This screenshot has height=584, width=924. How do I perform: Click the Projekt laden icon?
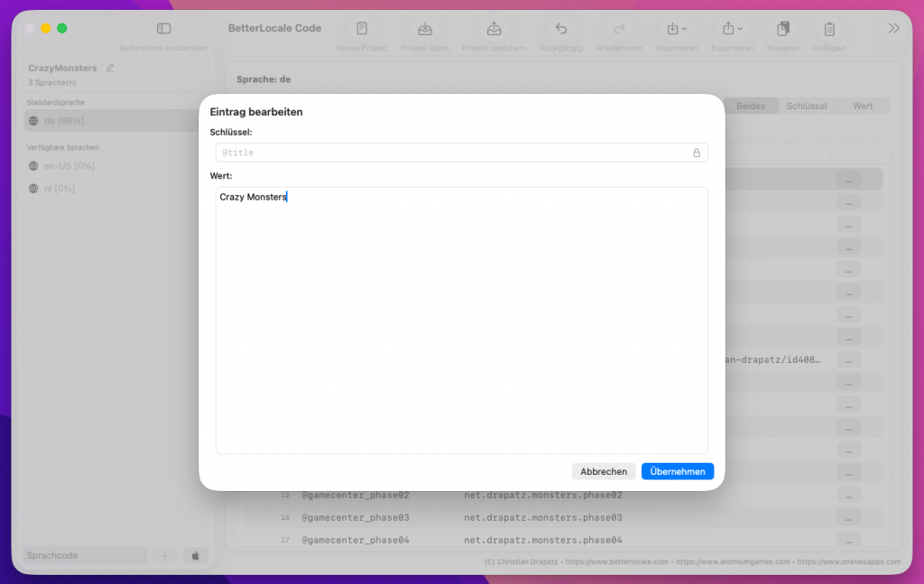pyautogui.click(x=425, y=29)
